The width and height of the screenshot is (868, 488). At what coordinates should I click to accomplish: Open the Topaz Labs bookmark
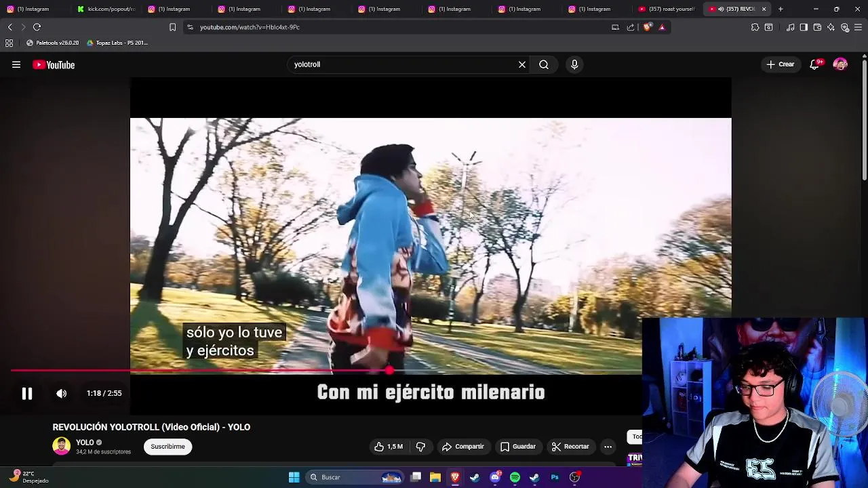(x=117, y=43)
